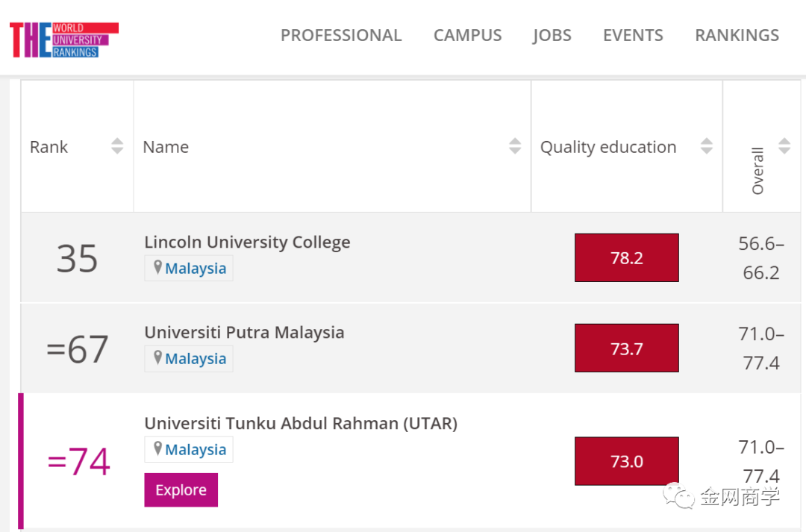Click location pin under Universiti Putra Malaysia

coord(157,358)
